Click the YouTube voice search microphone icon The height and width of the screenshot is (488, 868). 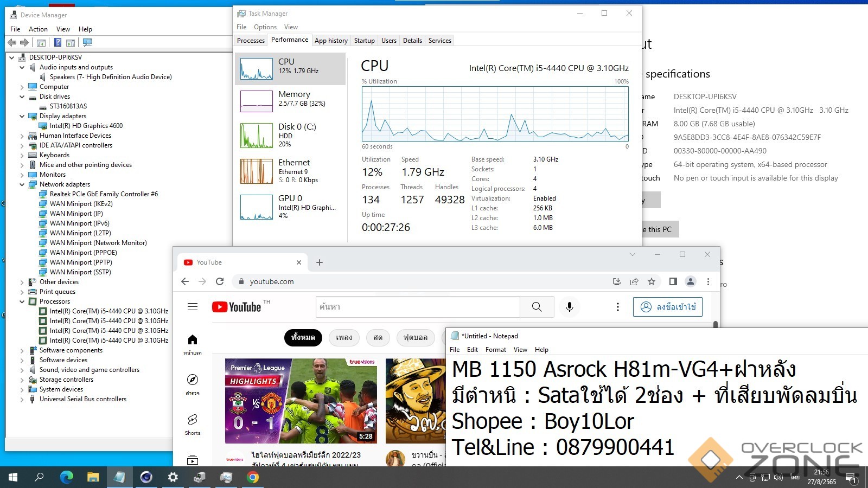[569, 307]
